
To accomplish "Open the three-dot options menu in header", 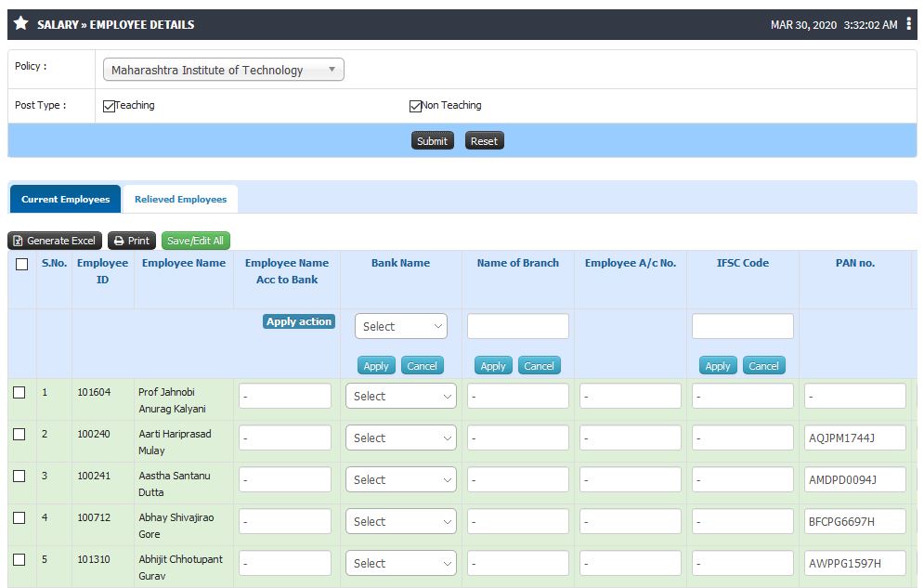I will point(909,23).
